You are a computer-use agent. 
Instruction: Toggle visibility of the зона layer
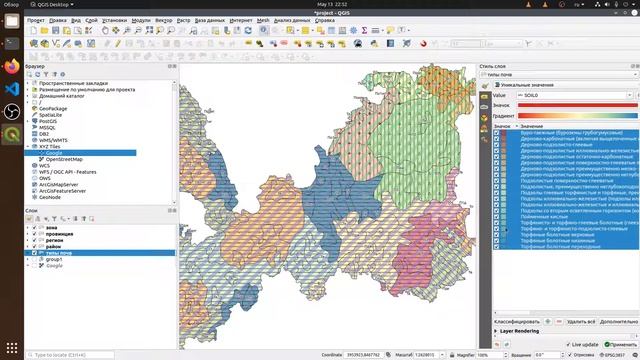34,228
